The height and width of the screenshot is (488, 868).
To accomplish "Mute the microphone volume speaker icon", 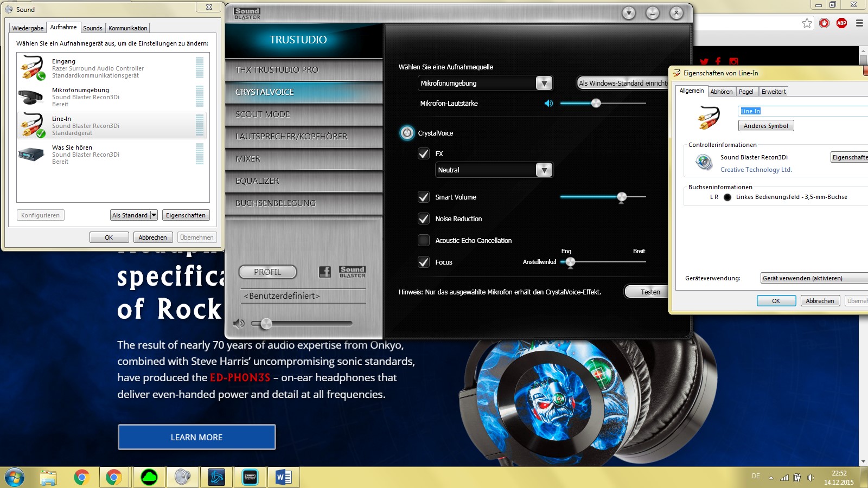I will 549,104.
